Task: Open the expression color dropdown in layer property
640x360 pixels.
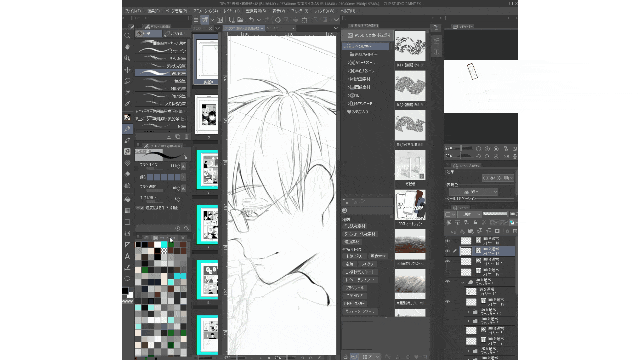Action: (x=473, y=192)
